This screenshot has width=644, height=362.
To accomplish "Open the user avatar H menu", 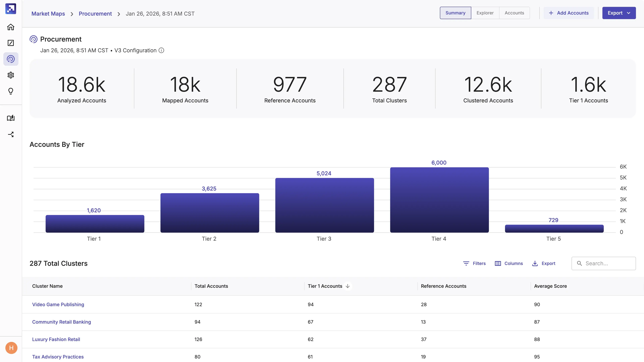I will pyautogui.click(x=11, y=348).
